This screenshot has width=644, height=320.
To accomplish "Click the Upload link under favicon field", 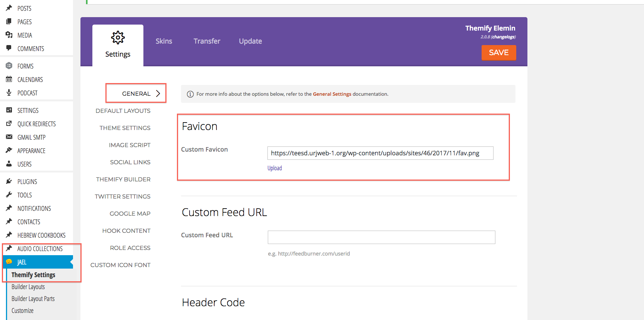I will point(275,168).
